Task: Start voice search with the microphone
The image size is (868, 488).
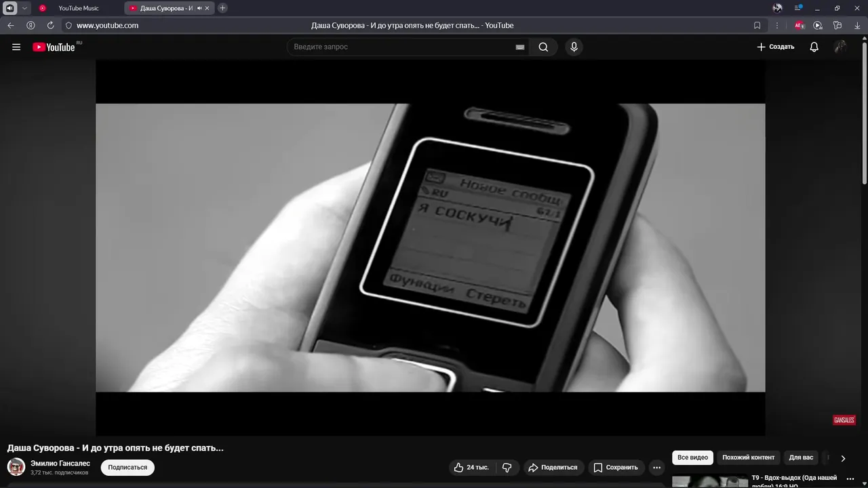Action: pyautogui.click(x=574, y=47)
